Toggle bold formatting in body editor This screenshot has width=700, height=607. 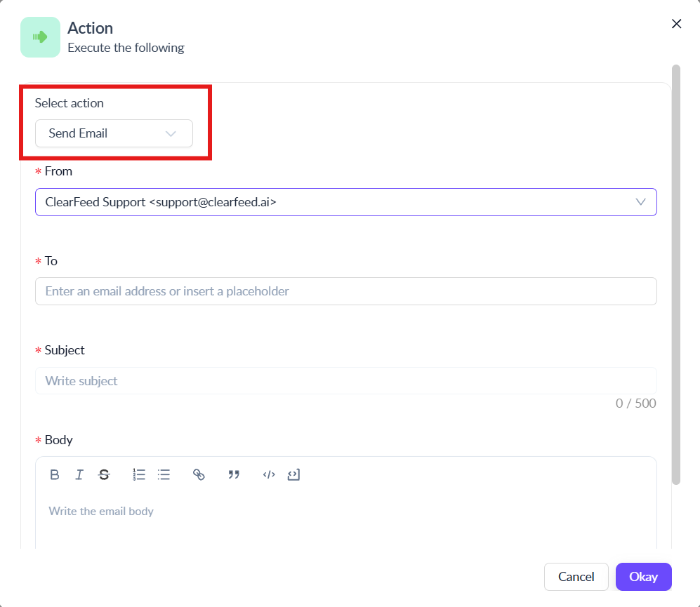pyautogui.click(x=55, y=474)
